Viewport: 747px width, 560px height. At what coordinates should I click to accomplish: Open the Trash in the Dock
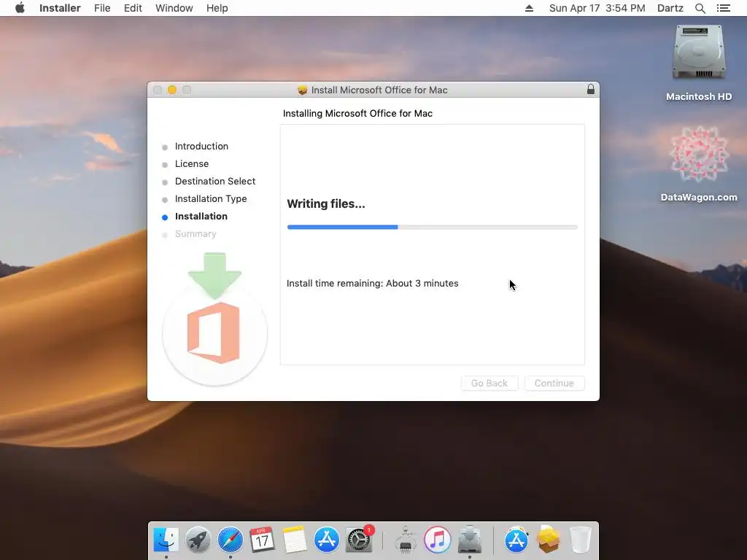580,540
